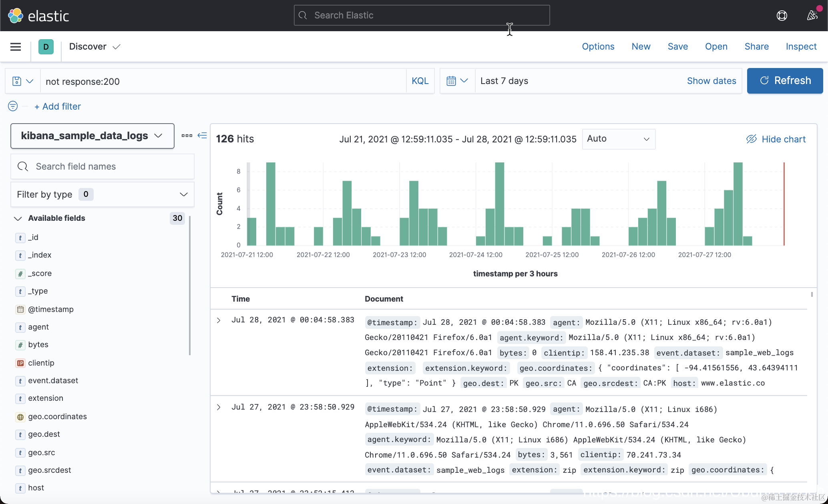Open kibana_sample_data_logs index pattern dropdown

click(92, 136)
